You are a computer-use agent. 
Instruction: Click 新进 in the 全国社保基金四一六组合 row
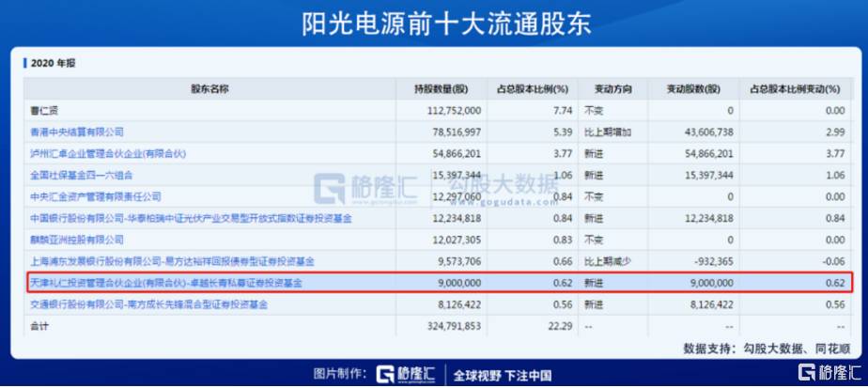coord(593,176)
